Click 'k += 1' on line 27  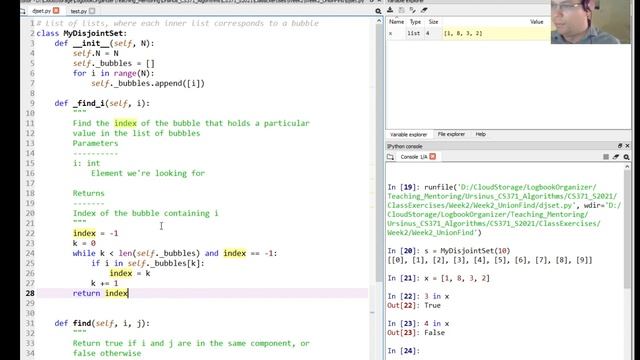tap(104, 283)
